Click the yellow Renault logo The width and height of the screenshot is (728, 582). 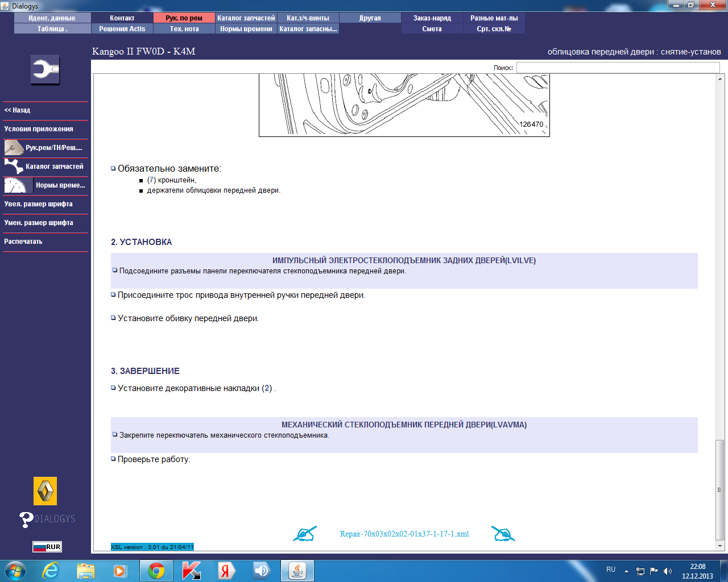45,491
